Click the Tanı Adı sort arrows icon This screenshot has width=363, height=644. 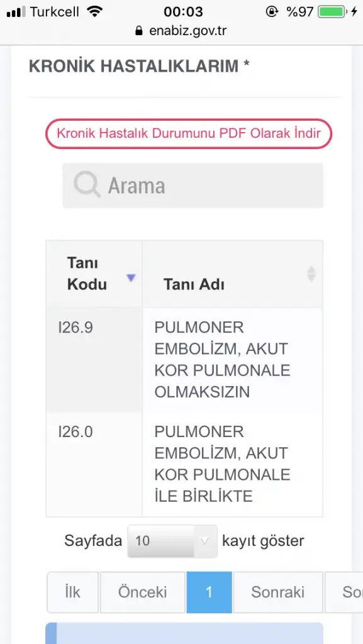(x=311, y=274)
